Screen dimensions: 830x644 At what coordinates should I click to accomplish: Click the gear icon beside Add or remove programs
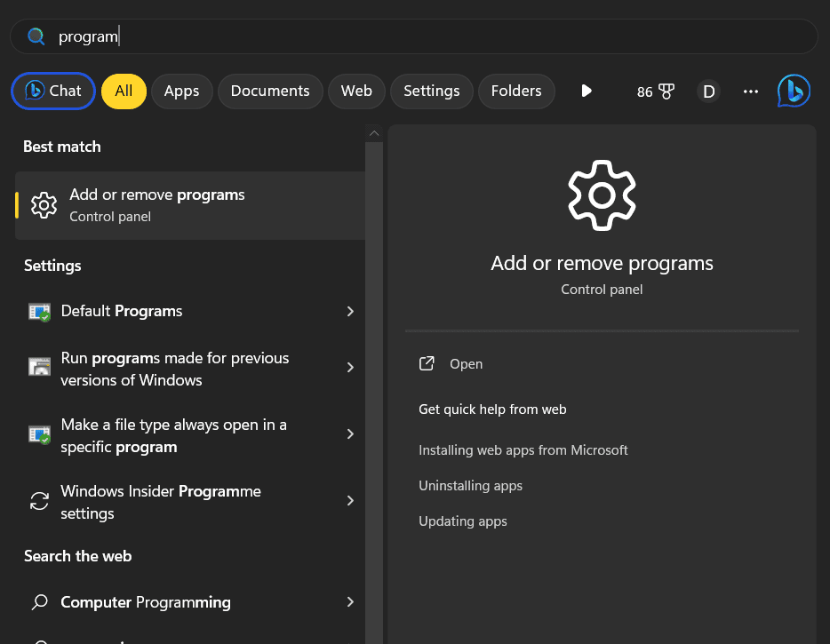coord(44,205)
